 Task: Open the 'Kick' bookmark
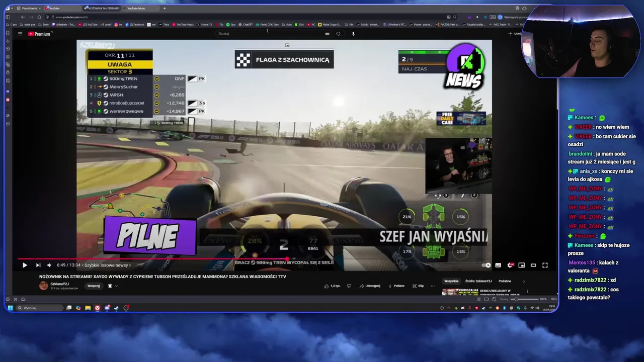(300, 24)
